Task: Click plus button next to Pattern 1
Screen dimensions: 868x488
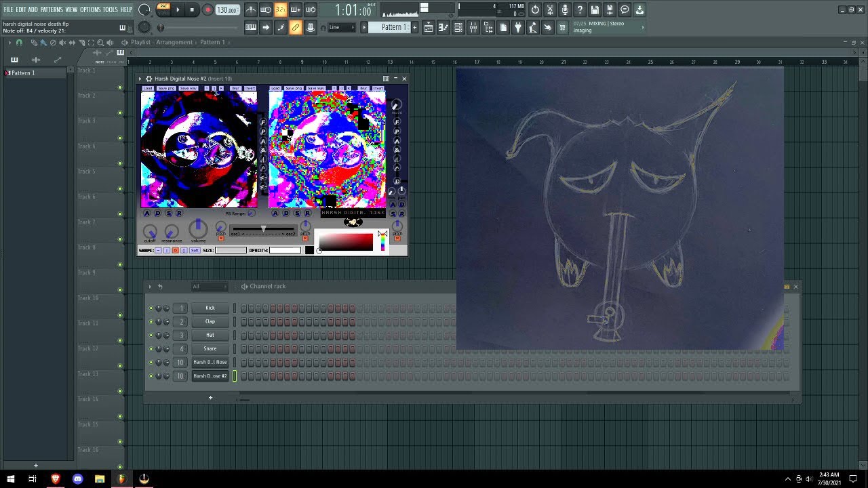Action: [x=415, y=27]
